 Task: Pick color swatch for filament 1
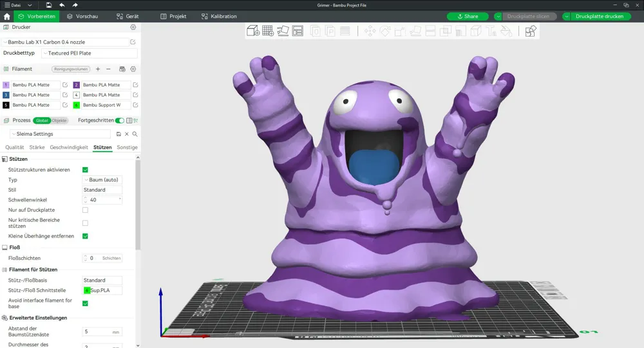(6, 85)
